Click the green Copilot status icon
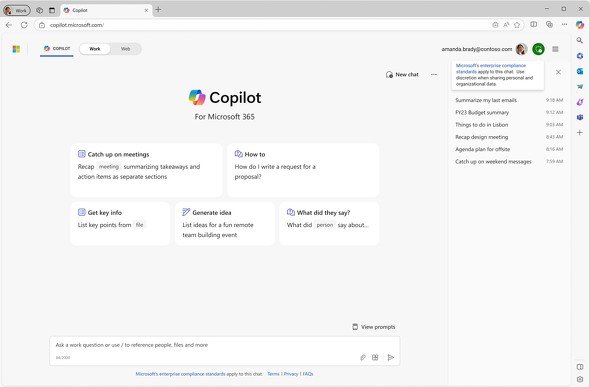This screenshot has width=590, height=387. (x=538, y=49)
